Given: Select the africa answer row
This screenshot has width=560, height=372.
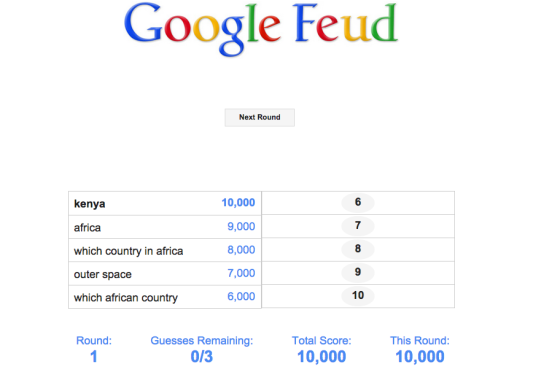Looking at the screenshot, I should click(165, 227).
